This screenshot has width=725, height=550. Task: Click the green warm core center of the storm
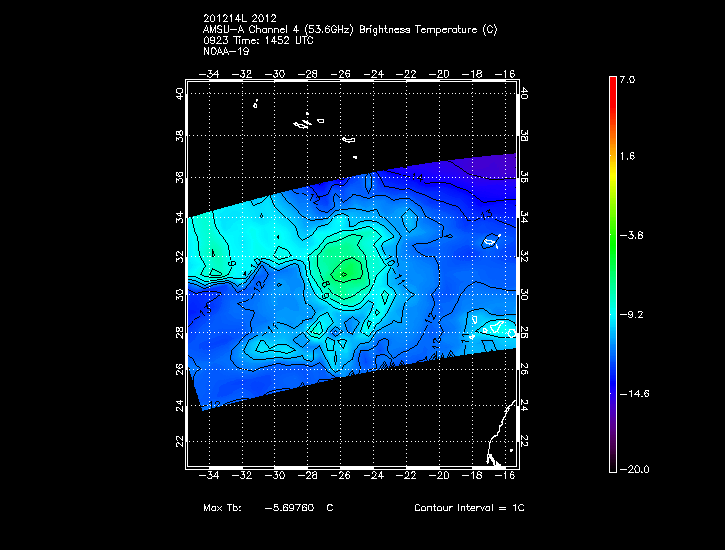345,268
